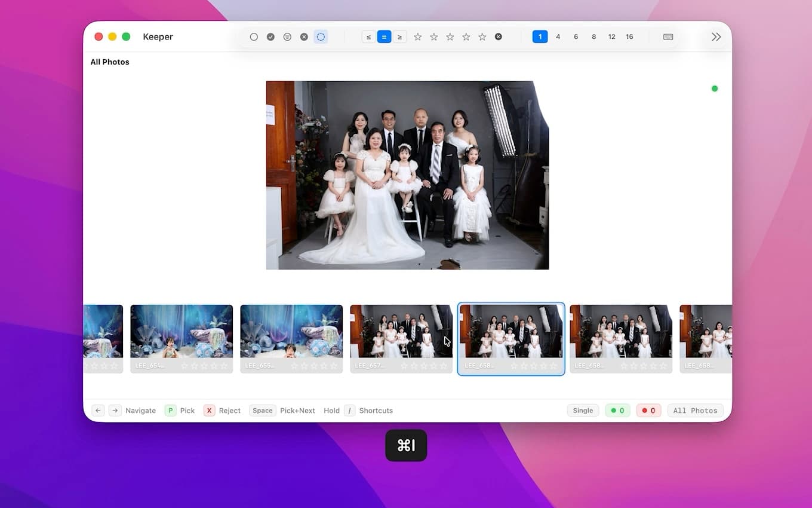Click the rejected X circle filter
Image resolution: width=812 pixels, height=508 pixels.
click(304, 37)
